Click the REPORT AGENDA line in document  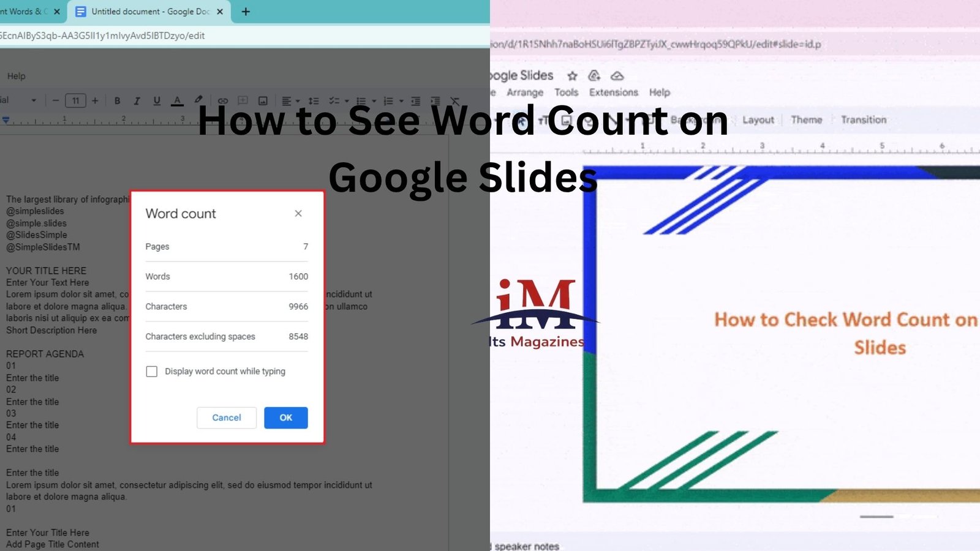(45, 354)
